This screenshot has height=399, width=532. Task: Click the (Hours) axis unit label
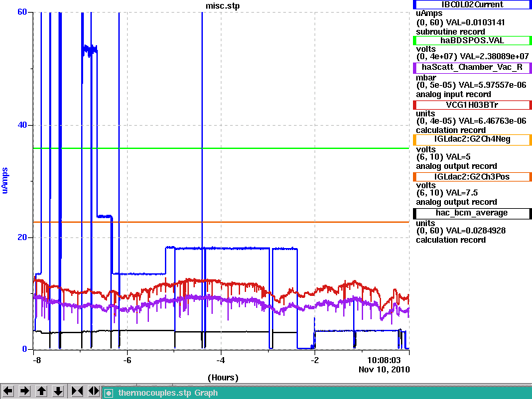(223, 378)
